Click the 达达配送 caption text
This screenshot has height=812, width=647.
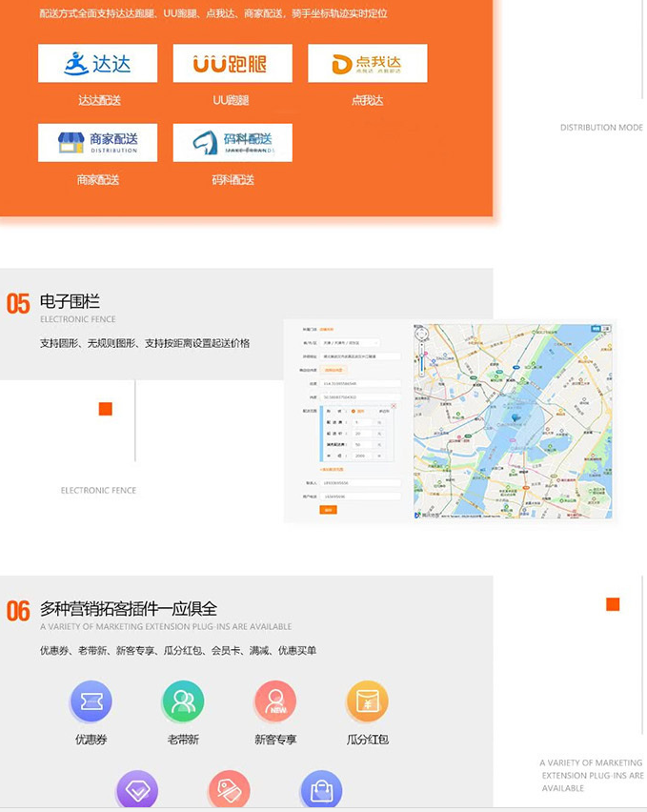click(x=99, y=100)
